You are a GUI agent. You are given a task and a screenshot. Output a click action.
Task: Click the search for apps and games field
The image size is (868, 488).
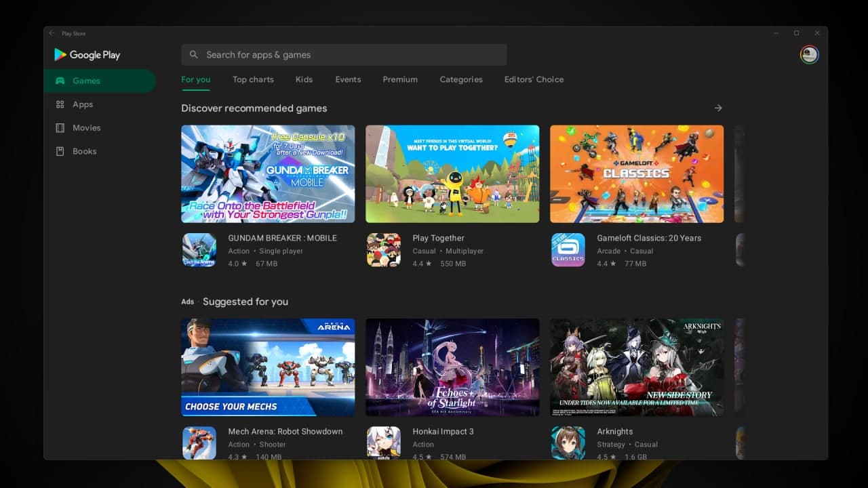(x=343, y=54)
